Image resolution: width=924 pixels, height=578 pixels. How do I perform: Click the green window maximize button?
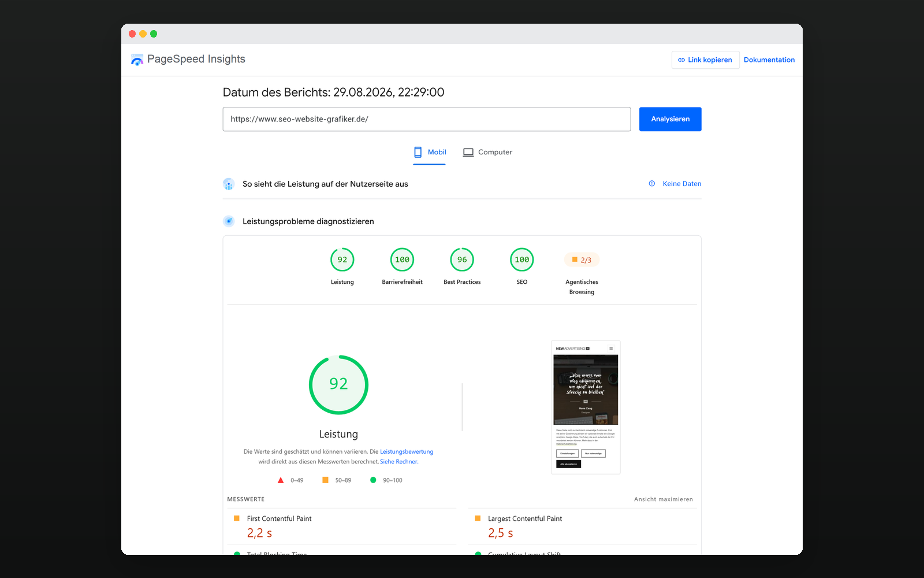click(154, 34)
